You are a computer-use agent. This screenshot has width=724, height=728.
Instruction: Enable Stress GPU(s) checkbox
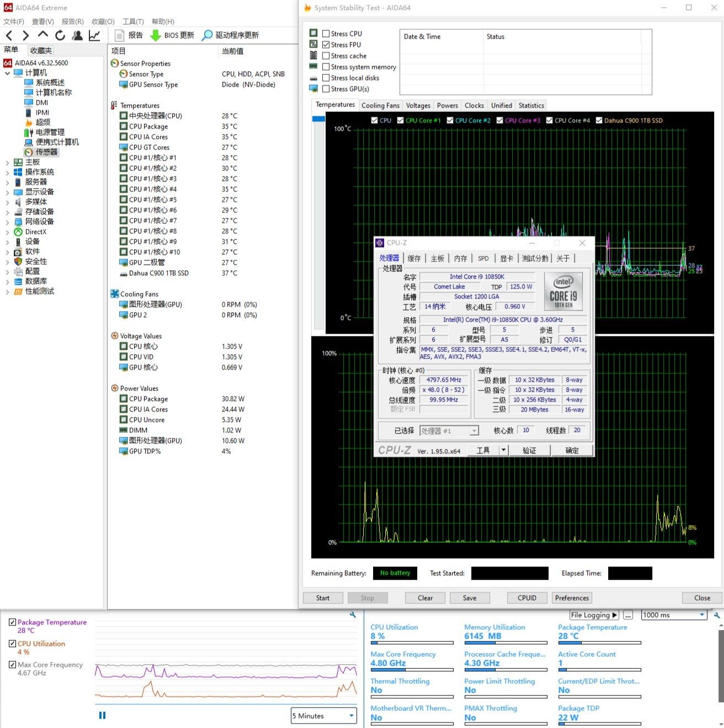click(x=326, y=89)
